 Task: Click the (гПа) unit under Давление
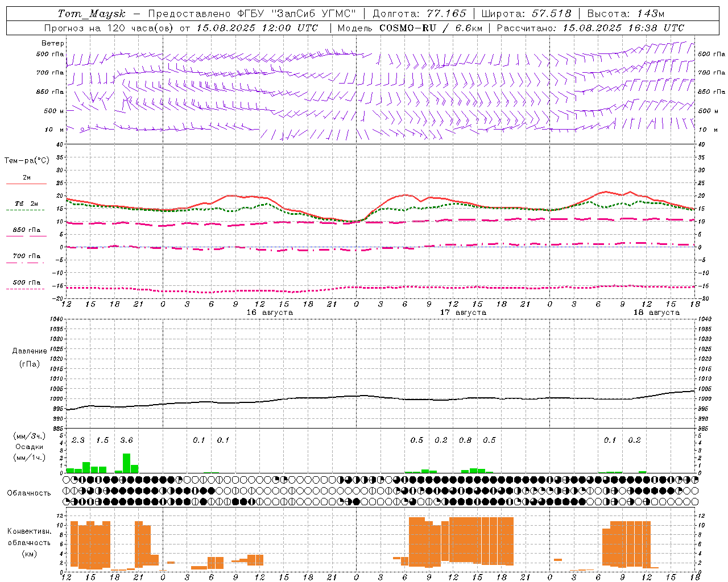[30, 364]
